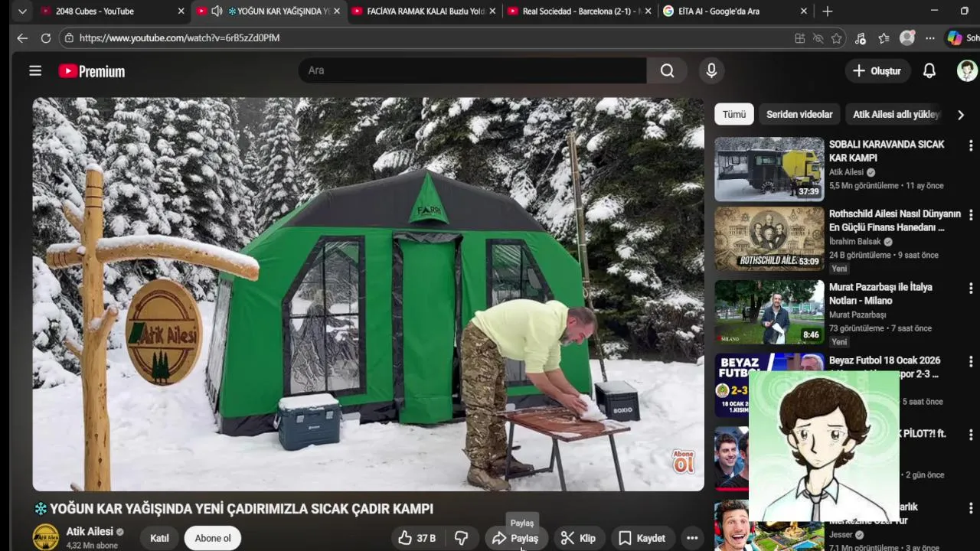Screen dimensions: 980x551
Task: Open a new browser tab
Action: pyautogui.click(x=828, y=11)
